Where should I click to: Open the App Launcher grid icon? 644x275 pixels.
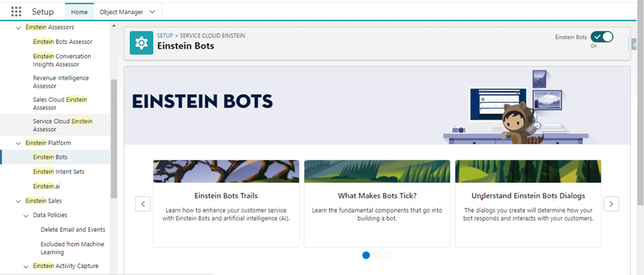[16, 12]
